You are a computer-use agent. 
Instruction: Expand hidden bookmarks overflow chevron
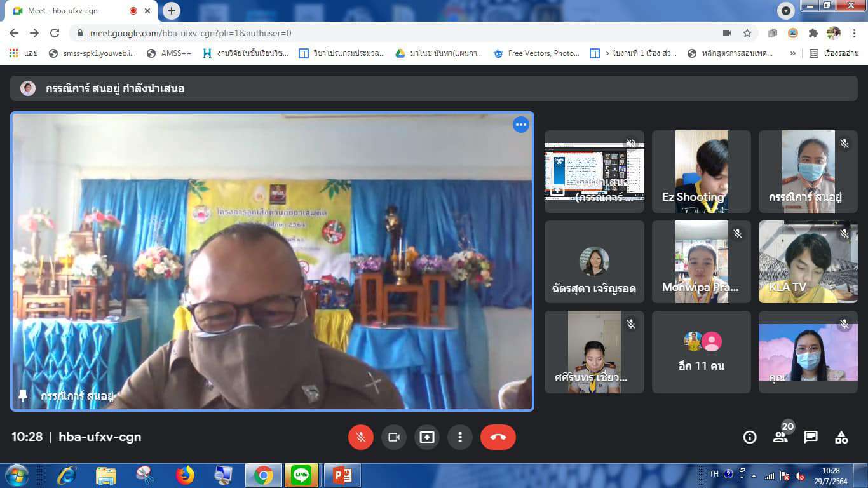(792, 53)
